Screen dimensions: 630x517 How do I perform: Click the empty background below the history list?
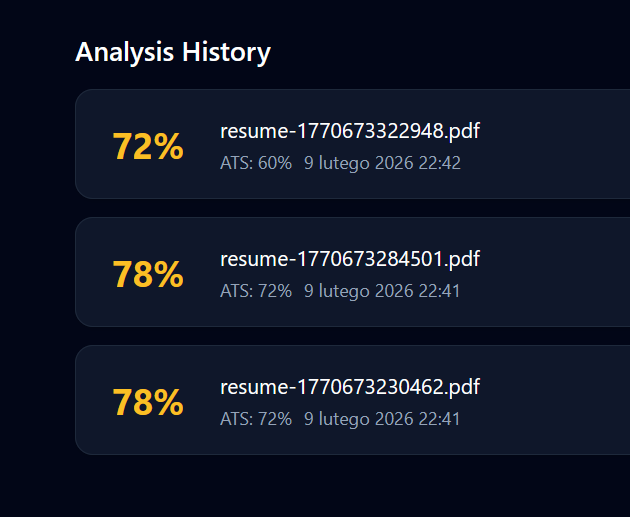point(315,488)
